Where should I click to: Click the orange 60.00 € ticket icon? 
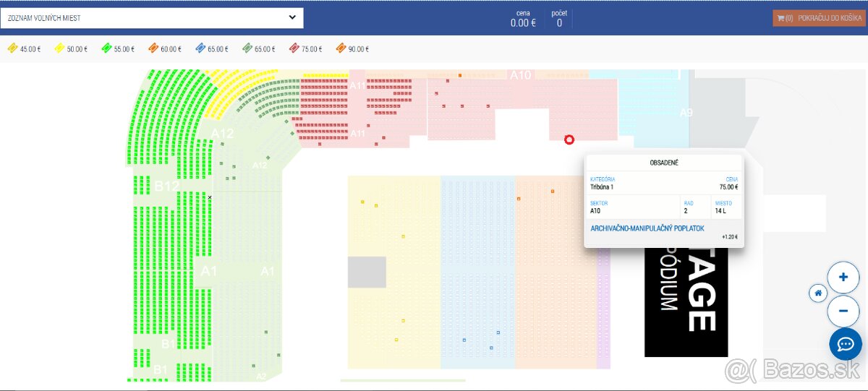coord(153,48)
